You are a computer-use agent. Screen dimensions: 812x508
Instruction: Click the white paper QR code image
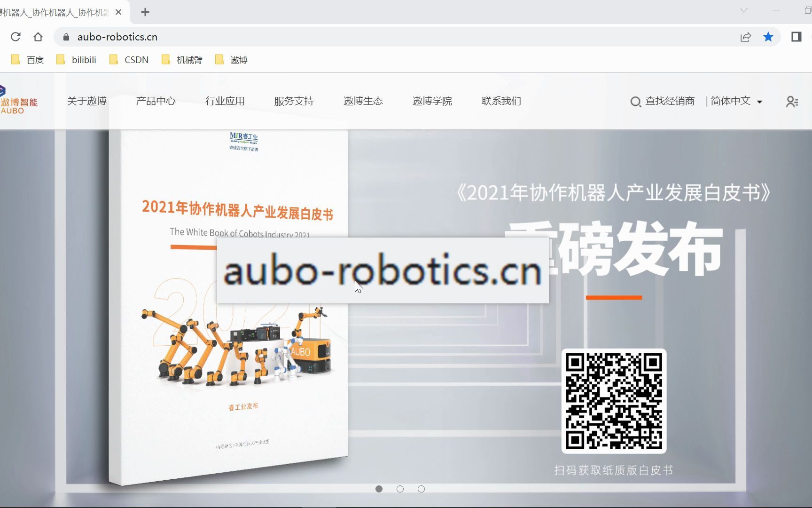point(614,401)
